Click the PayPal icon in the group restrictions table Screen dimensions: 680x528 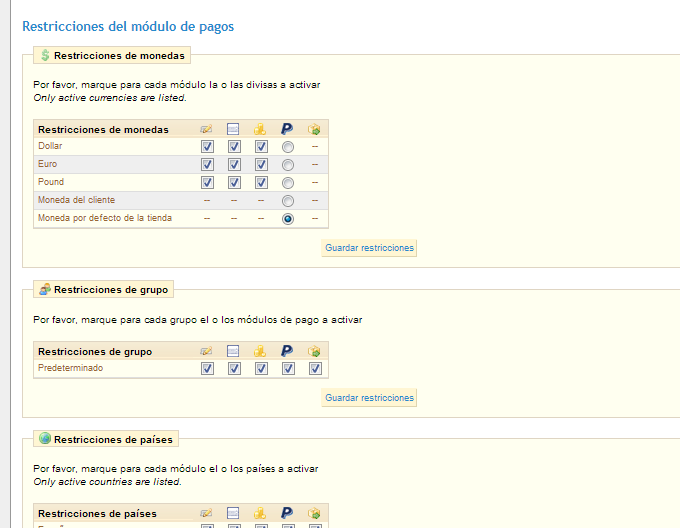(x=287, y=351)
